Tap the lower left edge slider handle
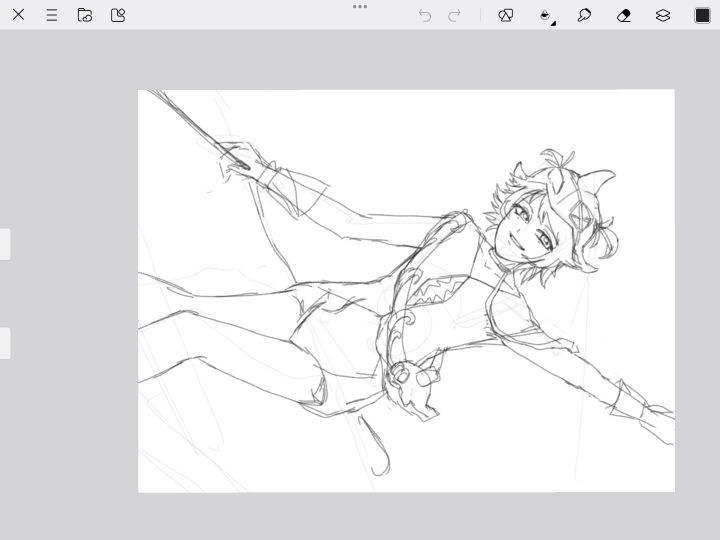 tap(5, 343)
